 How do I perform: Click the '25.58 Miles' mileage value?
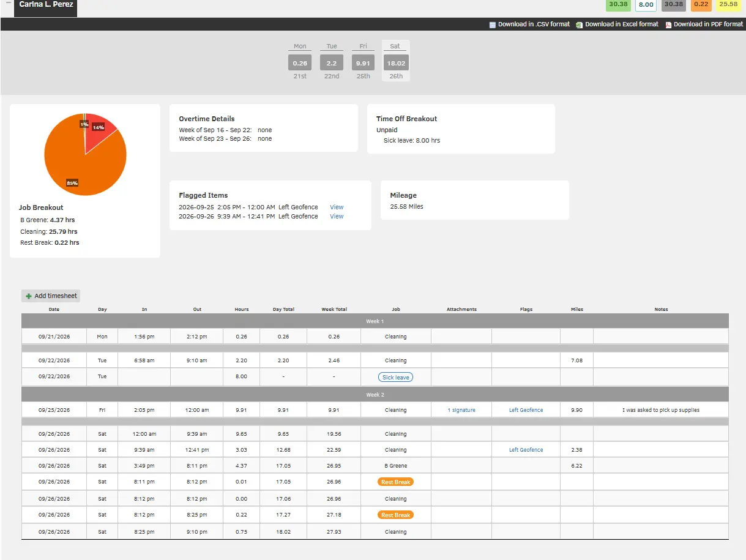[x=406, y=207]
